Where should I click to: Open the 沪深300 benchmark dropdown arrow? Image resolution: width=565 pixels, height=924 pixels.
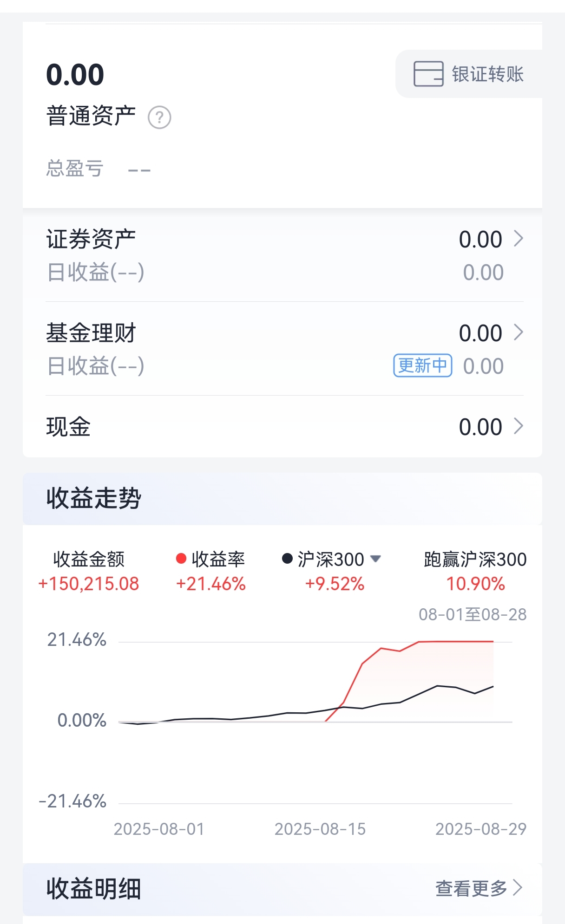tap(375, 559)
